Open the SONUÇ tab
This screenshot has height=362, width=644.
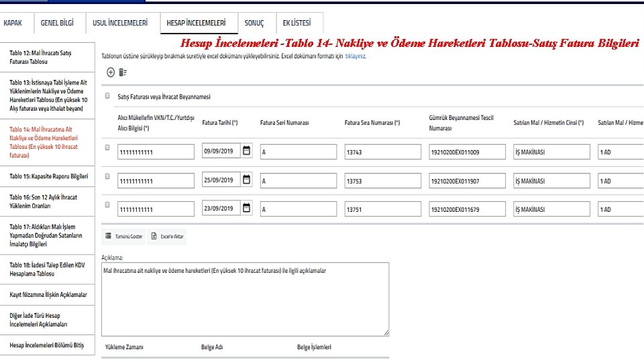[x=254, y=23]
